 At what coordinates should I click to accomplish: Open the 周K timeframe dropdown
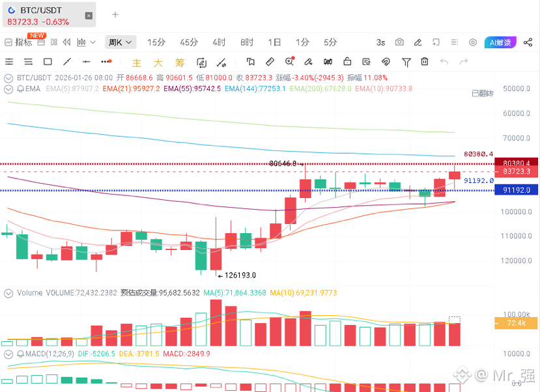121,42
